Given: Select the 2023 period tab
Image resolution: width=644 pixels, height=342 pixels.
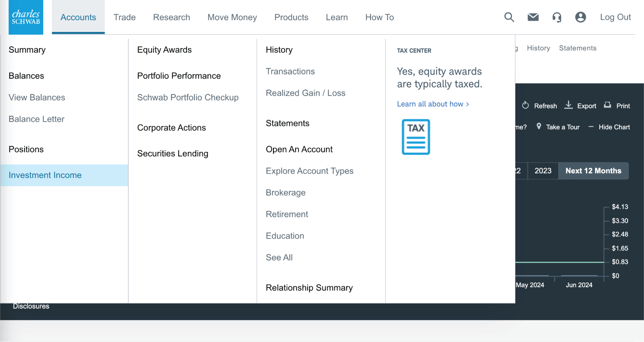Looking at the screenshot, I should [543, 171].
